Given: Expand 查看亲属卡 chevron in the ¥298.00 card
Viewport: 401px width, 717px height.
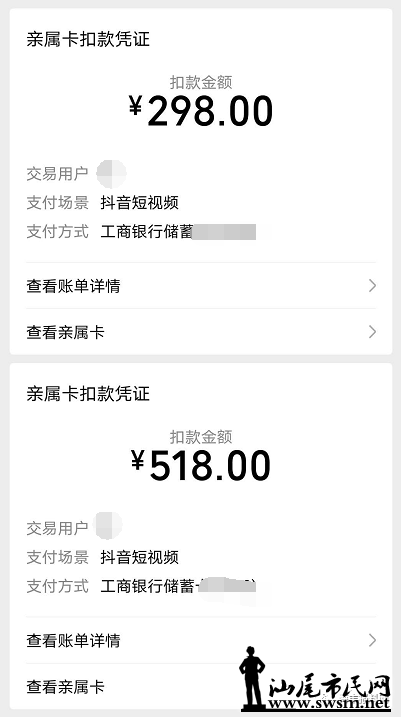Looking at the screenshot, I should pos(373,332).
